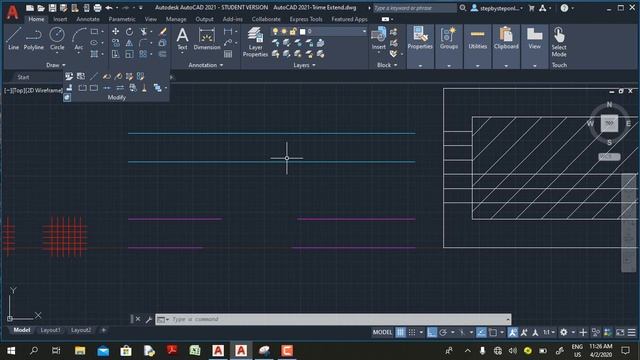Image resolution: width=640 pixels, height=360 pixels.
Task: Toggle Object Snap in status bar
Action: 493,333
